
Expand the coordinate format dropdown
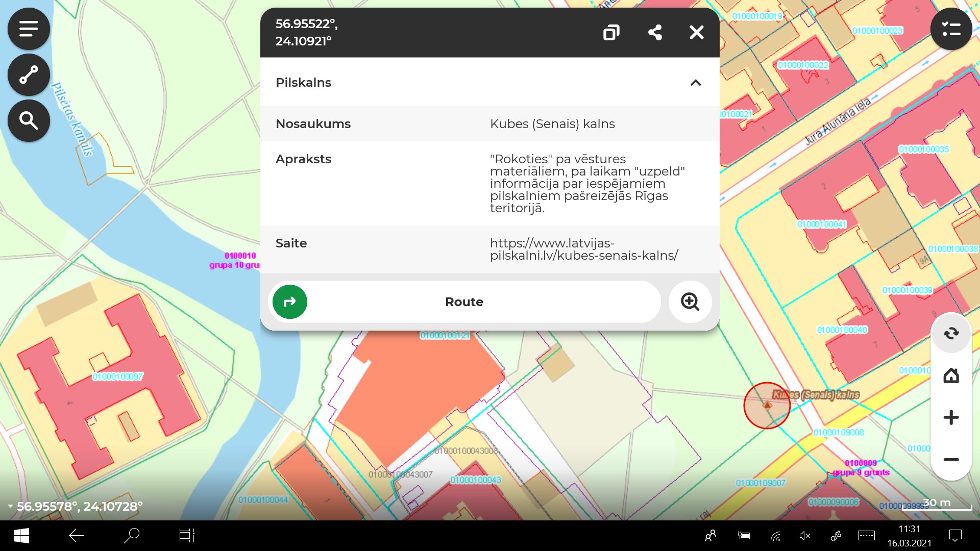click(10, 507)
